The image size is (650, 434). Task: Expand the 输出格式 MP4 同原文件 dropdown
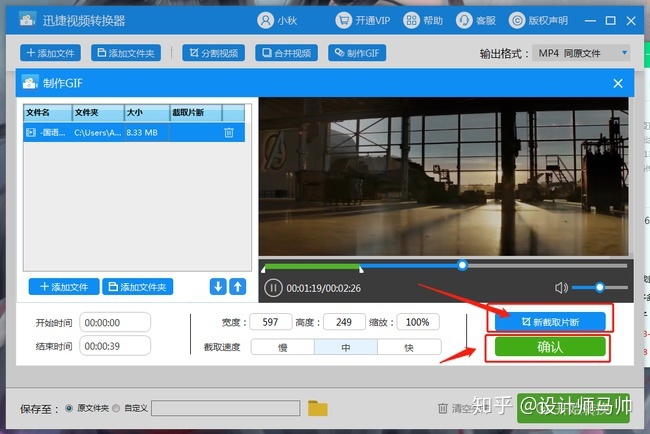tap(581, 53)
